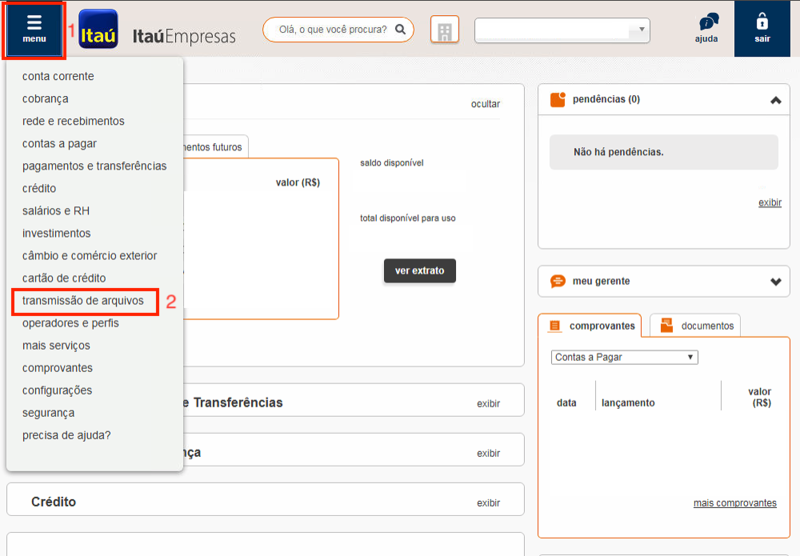This screenshot has width=800, height=556.
Task: Click sair lock icon to log out
Action: pos(762,29)
